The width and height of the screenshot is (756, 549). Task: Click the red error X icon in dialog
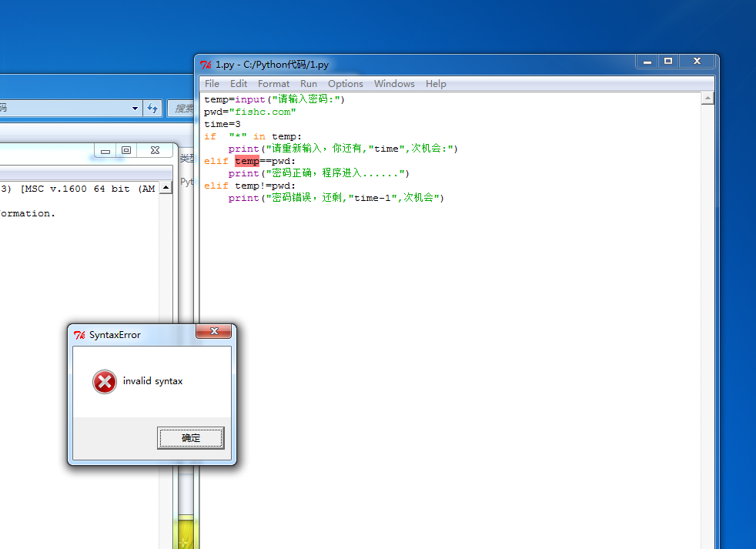(105, 381)
